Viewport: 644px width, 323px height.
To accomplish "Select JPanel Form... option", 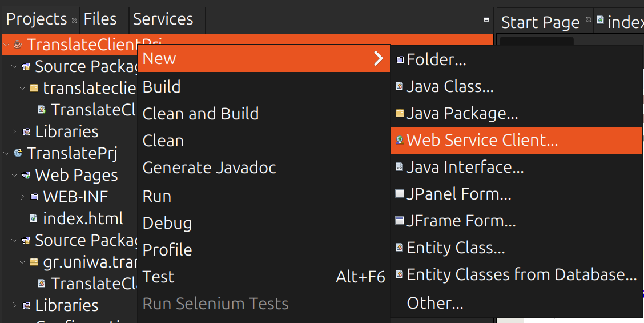I will point(516,194).
